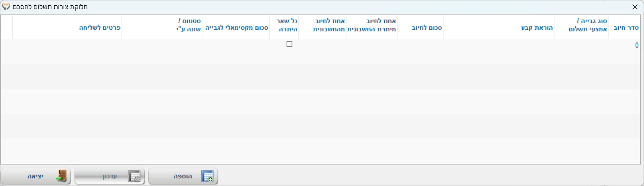Image resolution: width=644 pixels, height=186 pixels.
Task: Click the heart logo icon in title bar
Action: point(6,7)
